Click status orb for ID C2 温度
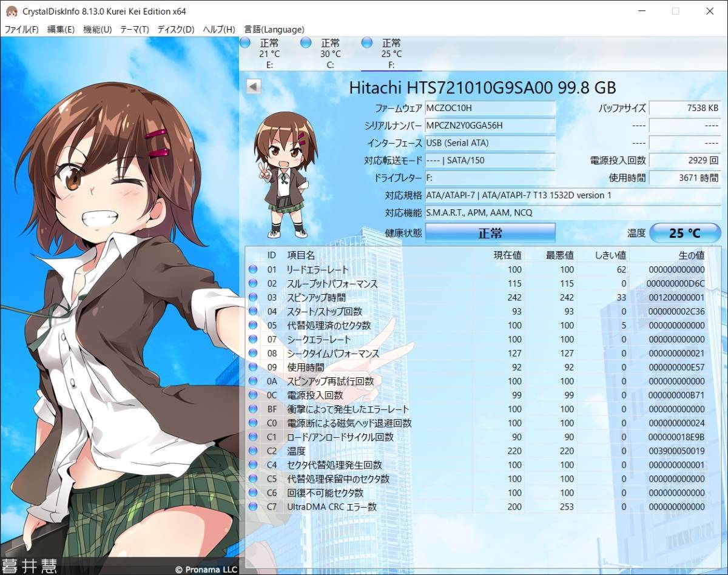The width and height of the screenshot is (728, 575). tap(253, 451)
